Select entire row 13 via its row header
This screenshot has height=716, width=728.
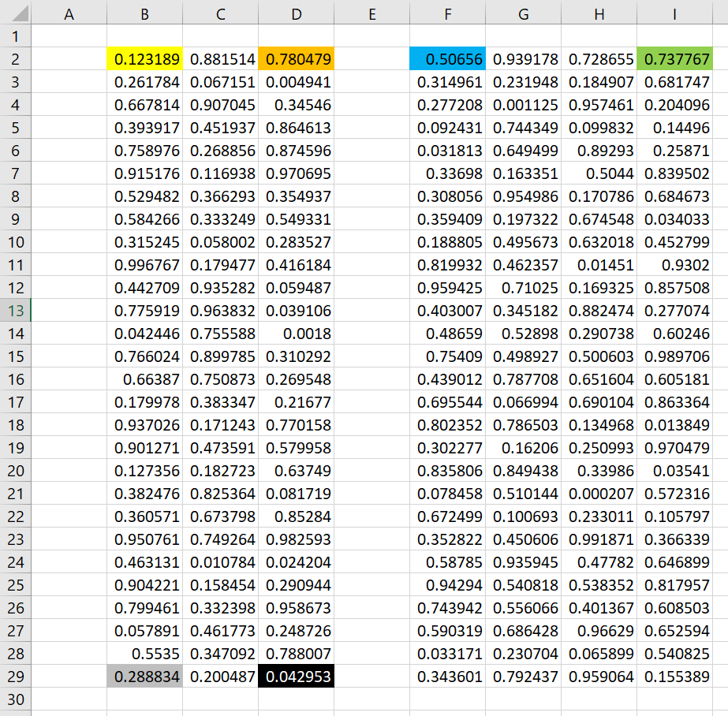16,311
